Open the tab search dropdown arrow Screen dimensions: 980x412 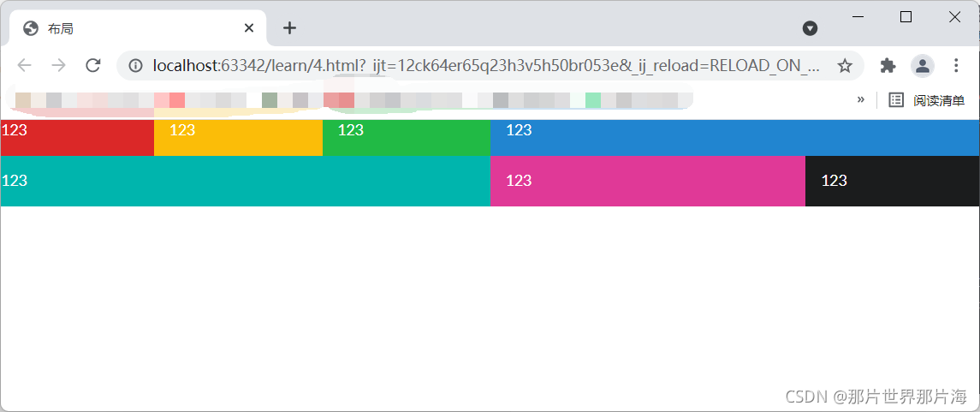[810, 28]
